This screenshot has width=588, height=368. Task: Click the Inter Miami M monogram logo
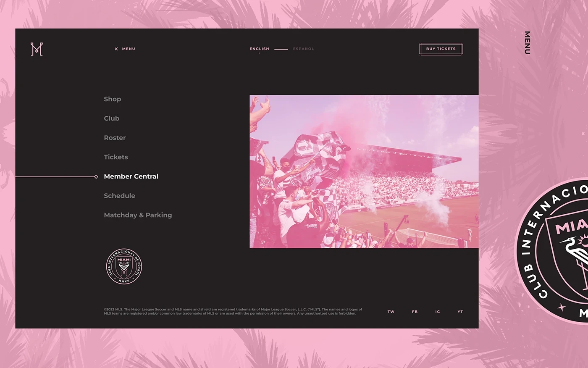(x=37, y=49)
